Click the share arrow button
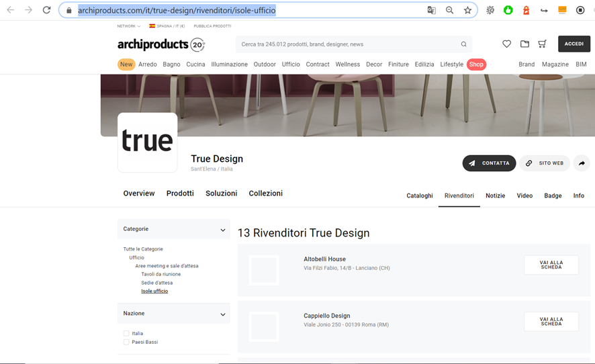This screenshot has width=595, height=364. click(582, 163)
